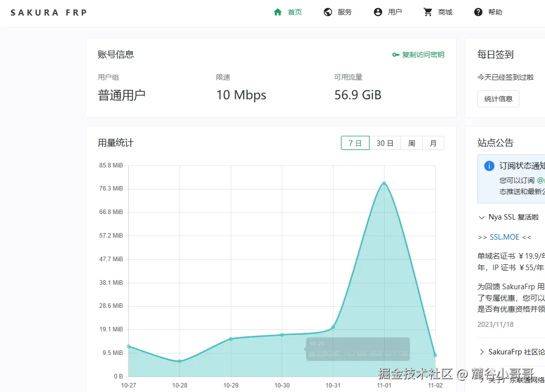545x392 pixels.
Task: Select the 30日 period option
Action: [x=384, y=143]
